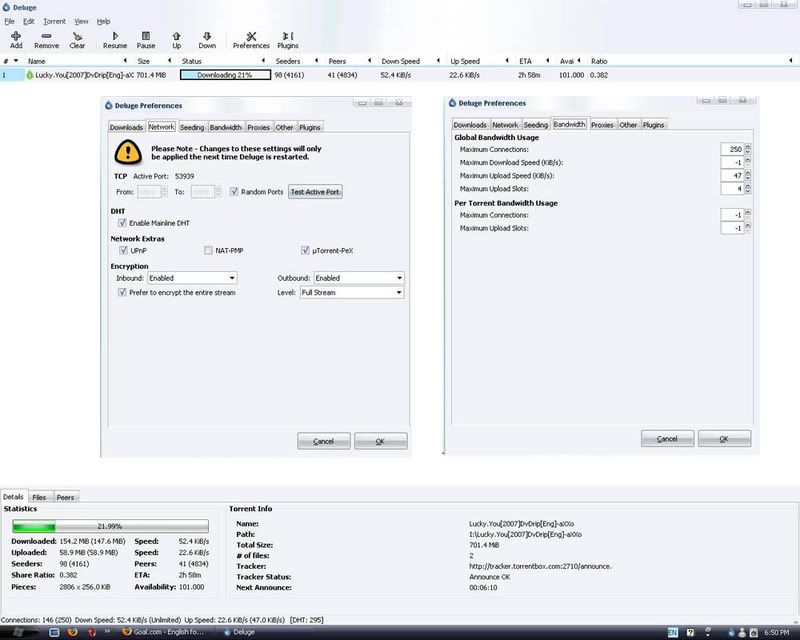
Task: Move torrent Up in queue
Action: tap(177, 38)
